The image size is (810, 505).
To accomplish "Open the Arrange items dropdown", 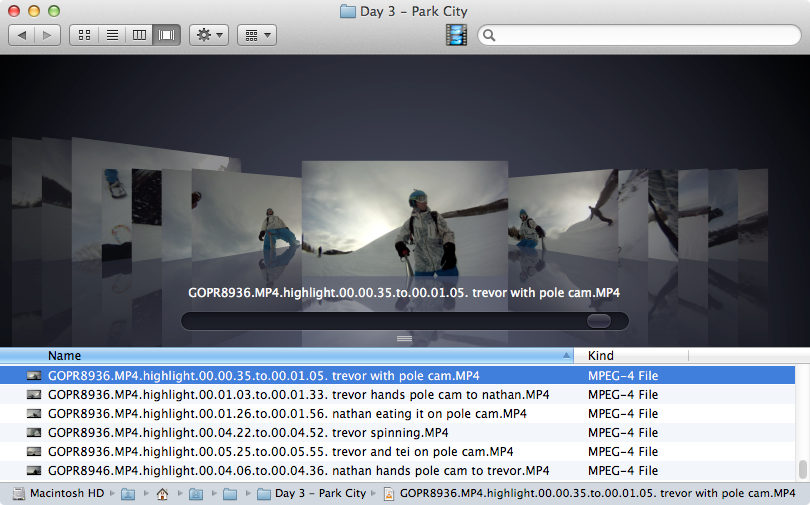I will (256, 35).
